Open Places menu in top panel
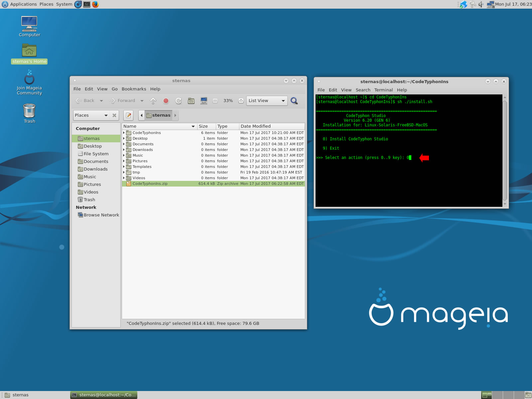The height and width of the screenshot is (399, 532). point(46,4)
